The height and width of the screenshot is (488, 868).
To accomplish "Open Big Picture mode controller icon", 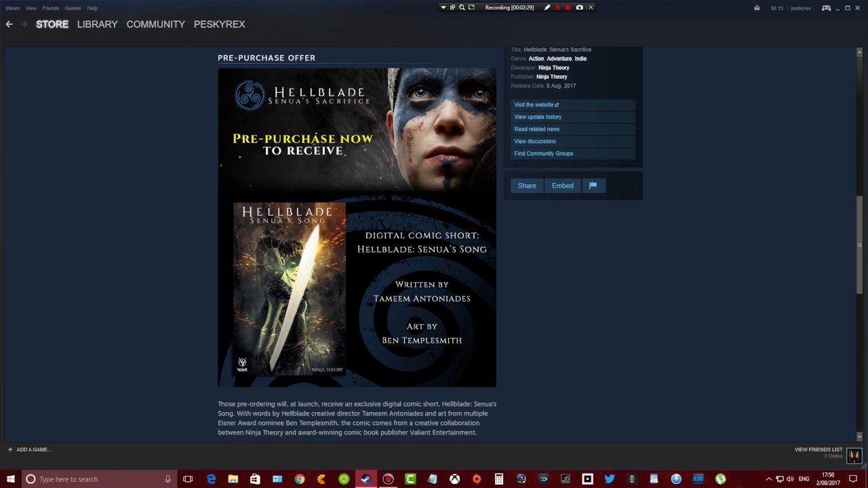I will point(826,8).
